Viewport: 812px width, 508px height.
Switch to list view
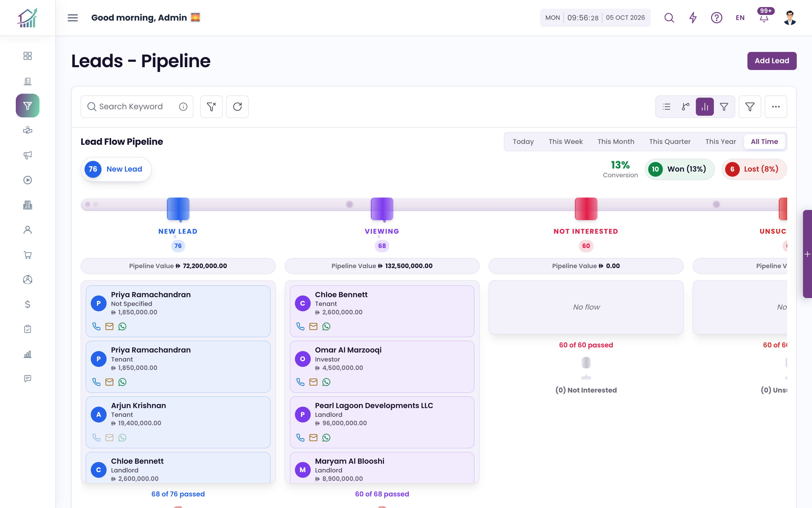(667, 106)
